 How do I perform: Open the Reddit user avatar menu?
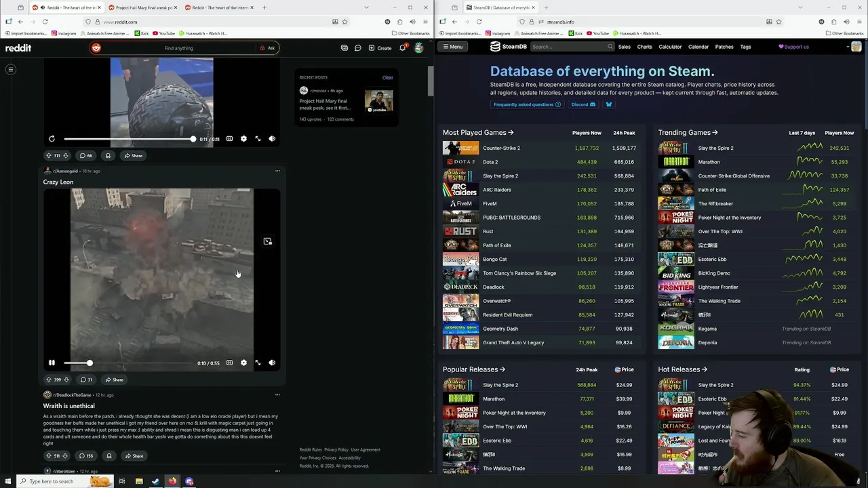(x=419, y=48)
